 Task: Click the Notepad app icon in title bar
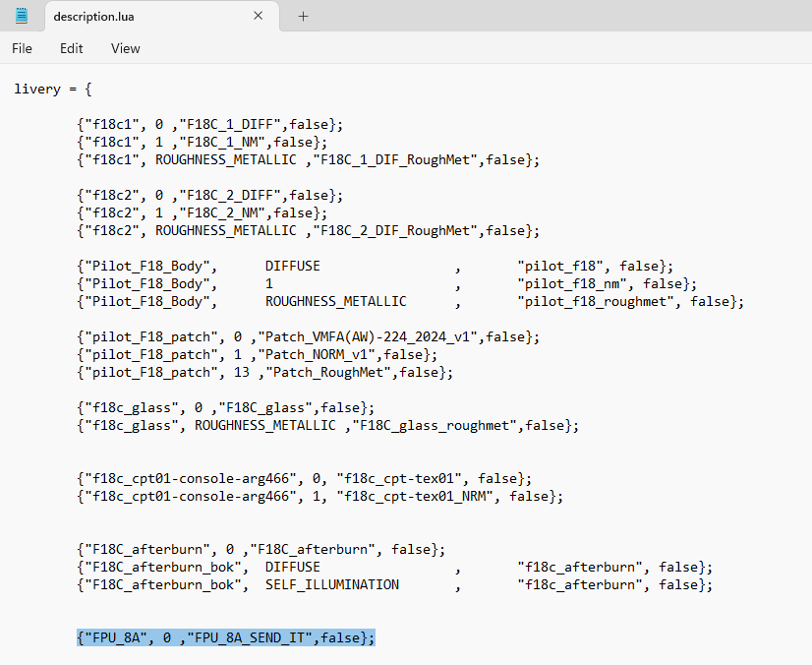(x=22, y=16)
